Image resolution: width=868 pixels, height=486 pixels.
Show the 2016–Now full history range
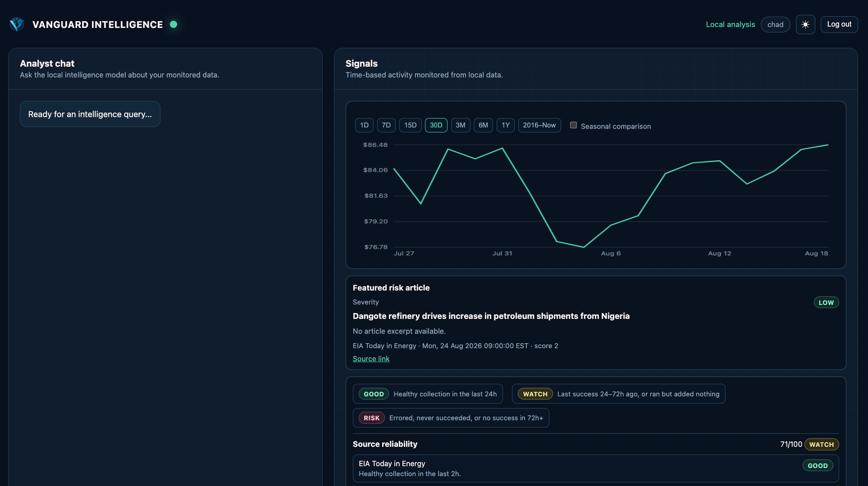pos(539,125)
